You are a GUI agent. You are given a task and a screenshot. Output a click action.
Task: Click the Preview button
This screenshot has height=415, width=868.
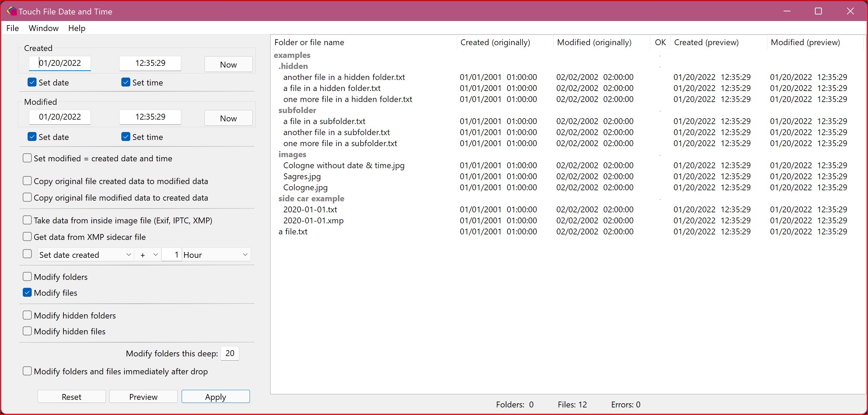(x=143, y=397)
